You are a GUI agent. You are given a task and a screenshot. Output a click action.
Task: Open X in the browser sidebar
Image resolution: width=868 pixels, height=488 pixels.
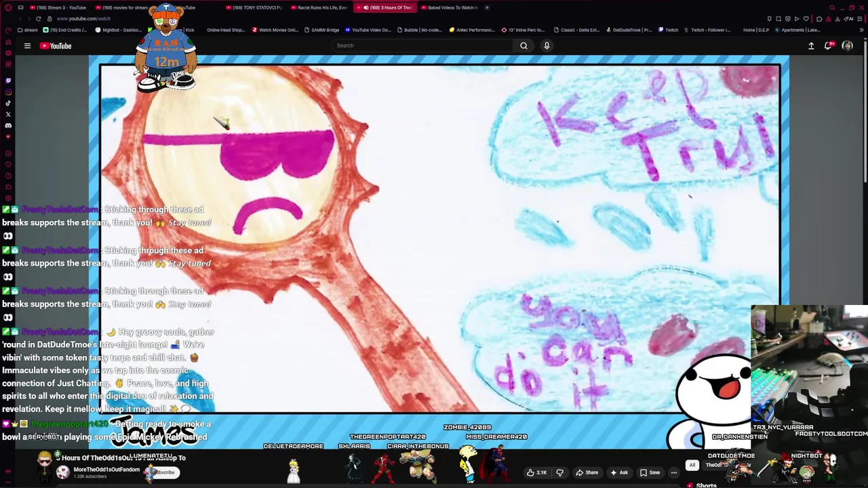[8, 115]
